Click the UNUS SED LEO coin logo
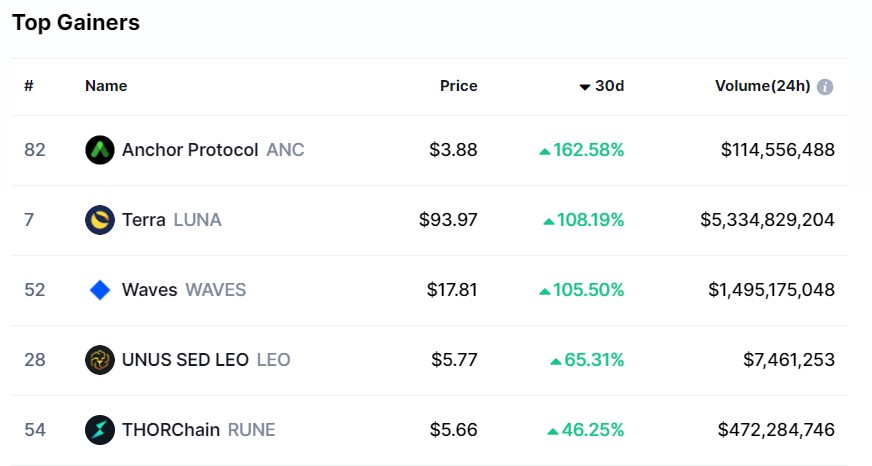Screen dimensions: 872x466 (x=100, y=360)
